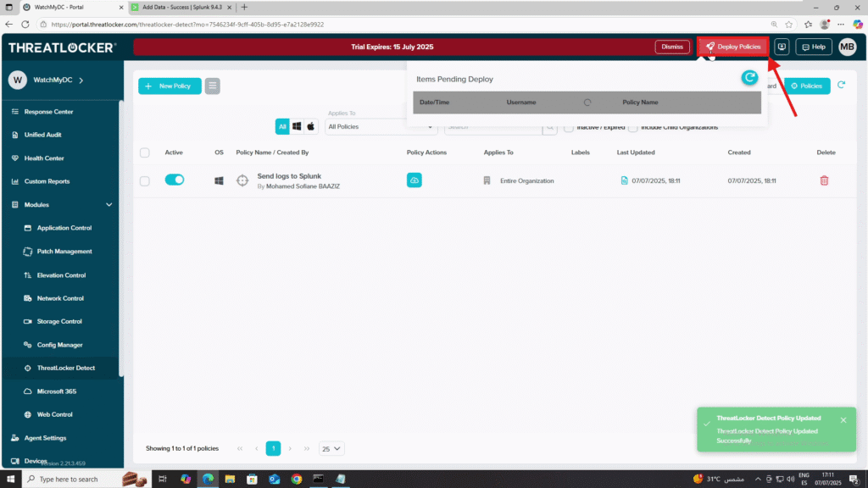Open Storage Control module
The height and width of the screenshot is (488, 868).
pyautogui.click(x=58, y=321)
